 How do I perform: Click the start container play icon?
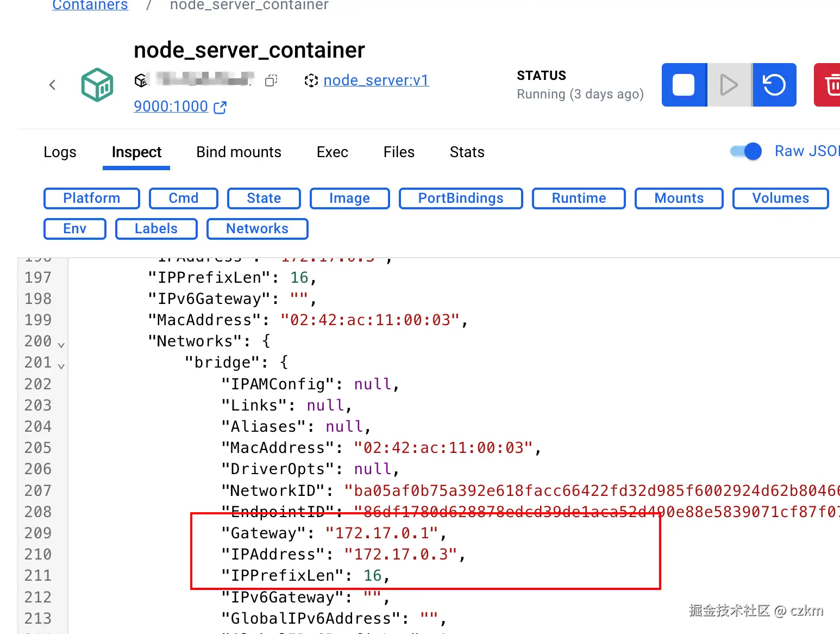[729, 85]
